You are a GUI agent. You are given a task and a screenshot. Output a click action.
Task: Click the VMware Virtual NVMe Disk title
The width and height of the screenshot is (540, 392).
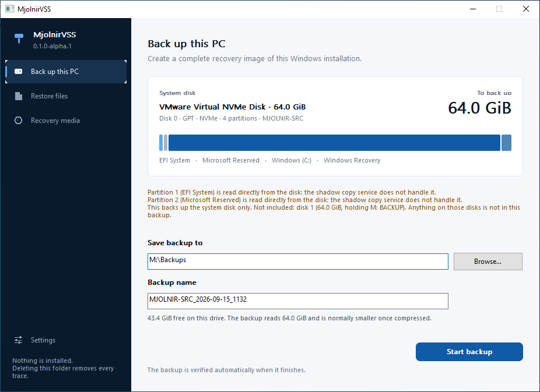coord(233,107)
